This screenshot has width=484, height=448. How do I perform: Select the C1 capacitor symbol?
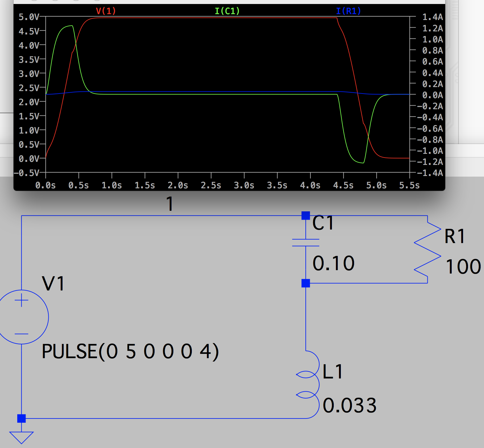click(x=305, y=243)
